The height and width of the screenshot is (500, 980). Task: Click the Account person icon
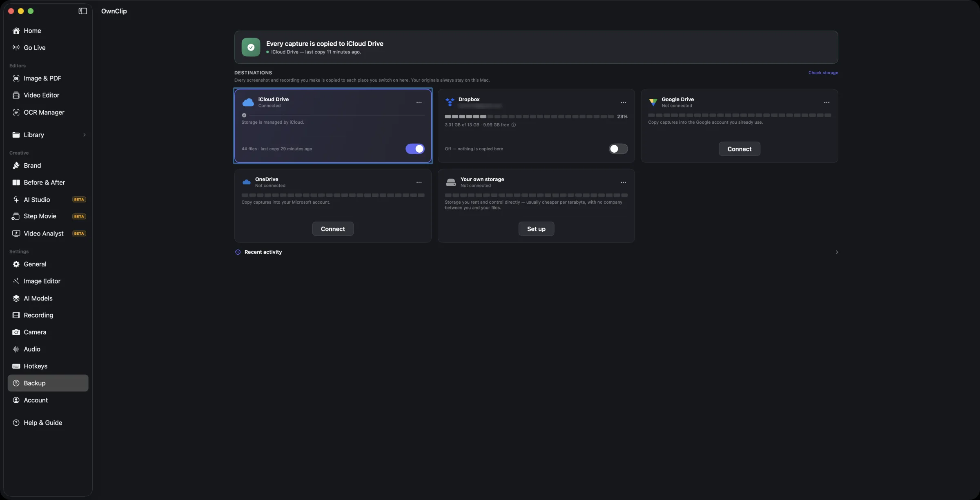click(x=16, y=400)
